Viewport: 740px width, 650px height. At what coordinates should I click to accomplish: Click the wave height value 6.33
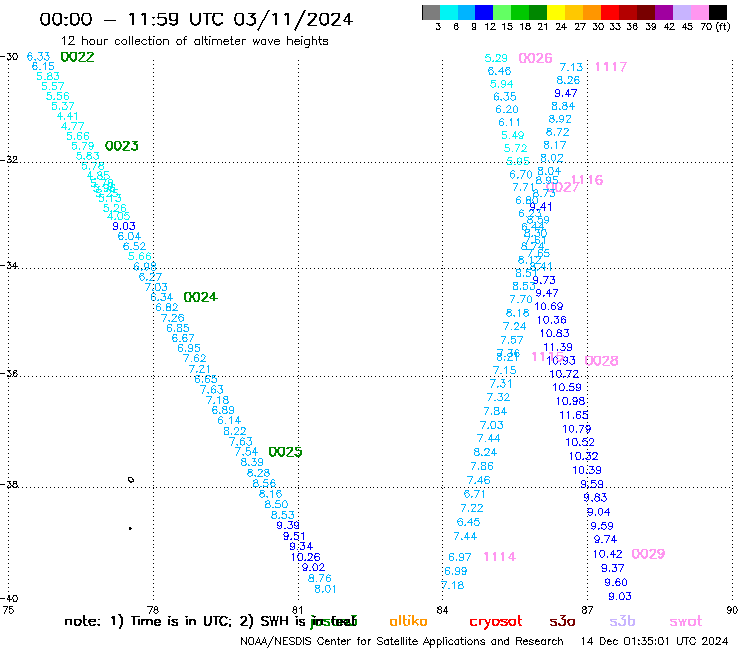(38, 57)
